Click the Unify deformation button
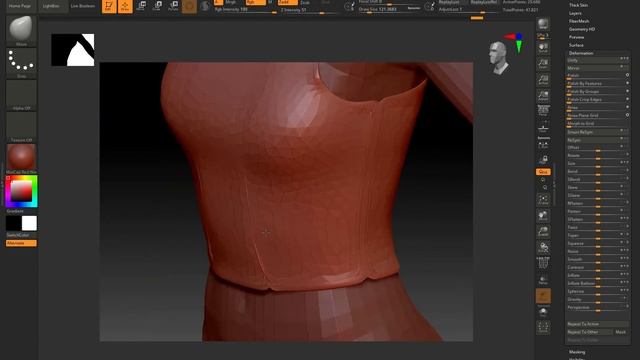This screenshot has height=360, width=640. 598,60
